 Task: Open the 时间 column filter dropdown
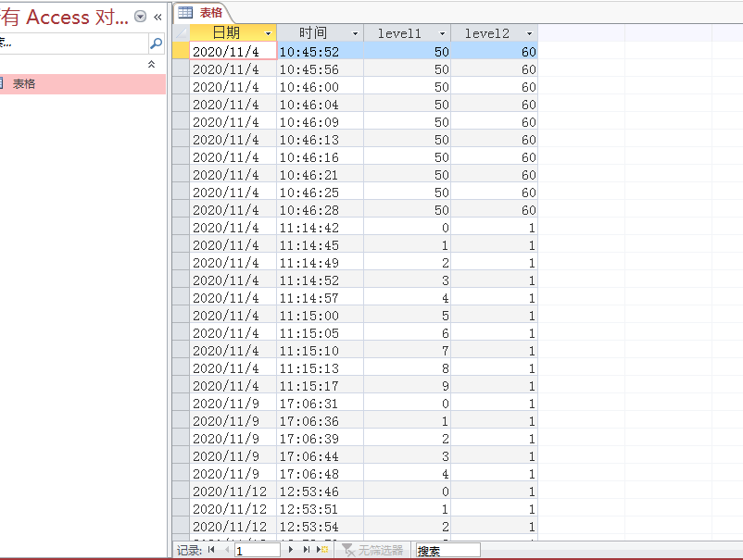tap(356, 33)
